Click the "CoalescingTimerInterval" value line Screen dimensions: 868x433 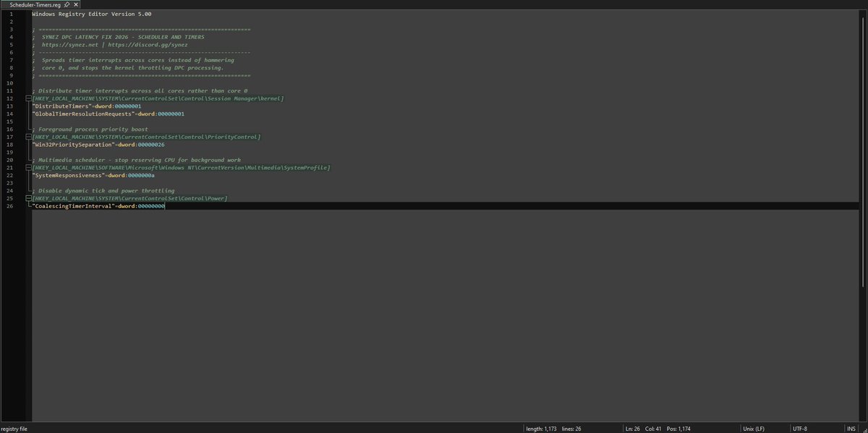pyautogui.click(x=98, y=206)
